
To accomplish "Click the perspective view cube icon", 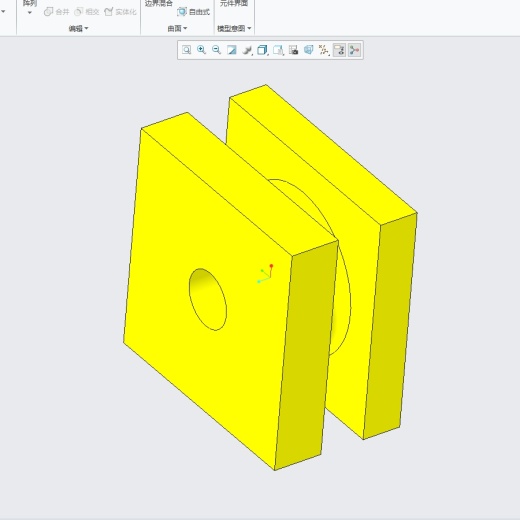I will (x=309, y=50).
